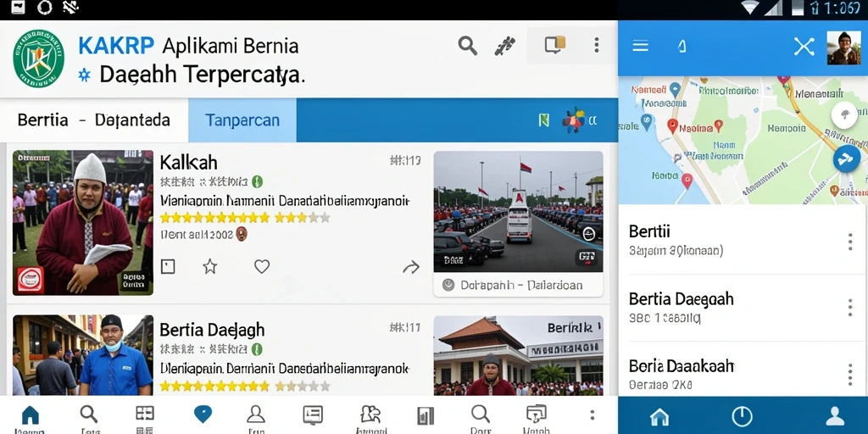Tap the battery icon in the status bar
The height and width of the screenshot is (434, 868).
798,8
